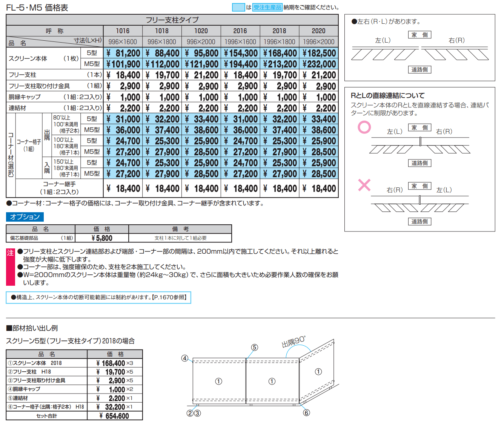The image size is (504, 435).
Task: Click the 道路側 label in the connection diagram
Action: 420,163
